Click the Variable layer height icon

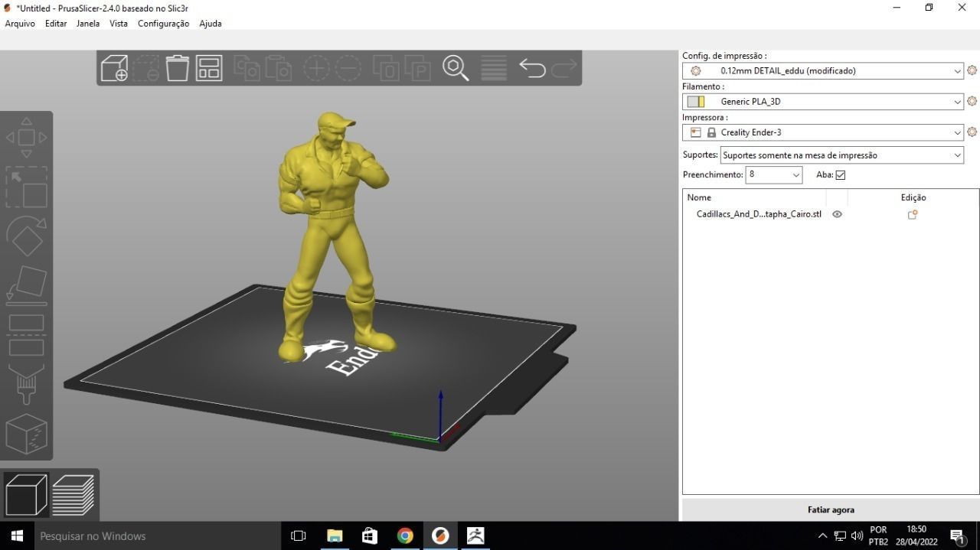(x=494, y=68)
